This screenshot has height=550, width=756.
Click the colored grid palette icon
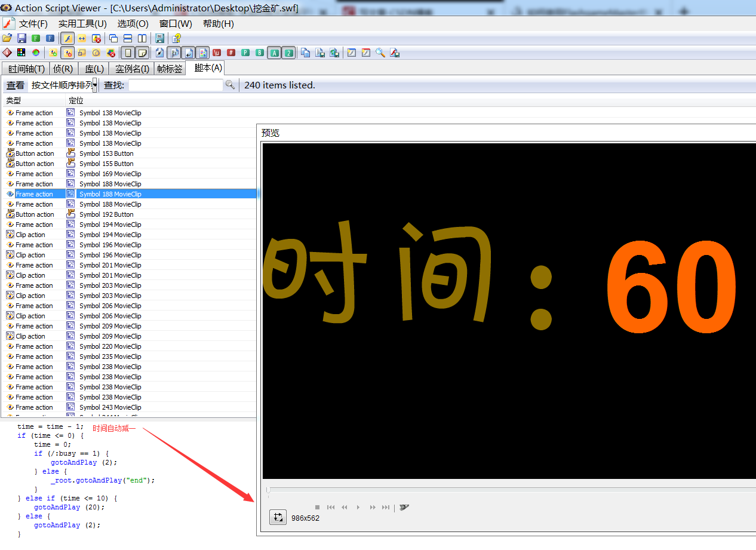pos(21,53)
